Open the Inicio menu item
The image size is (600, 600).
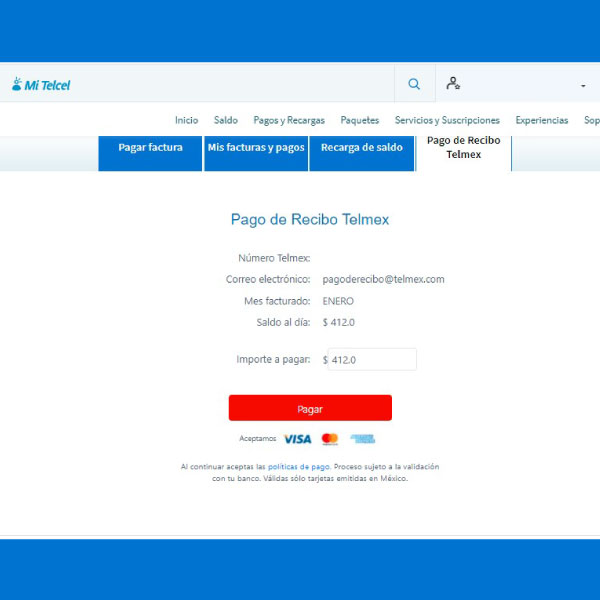[x=186, y=120]
